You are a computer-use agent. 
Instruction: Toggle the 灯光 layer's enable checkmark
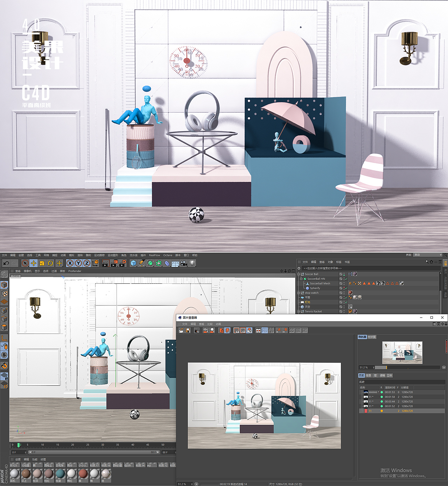click(x=346, y=302)
